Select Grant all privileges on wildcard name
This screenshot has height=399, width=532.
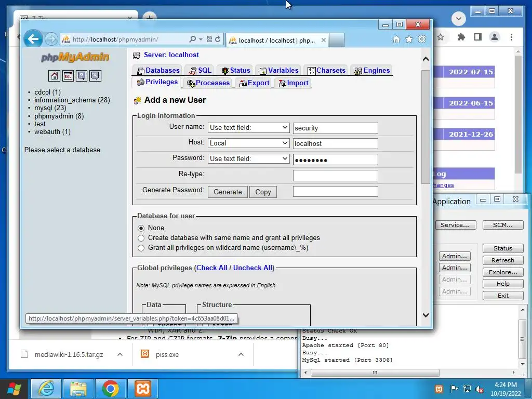(141, 248)
